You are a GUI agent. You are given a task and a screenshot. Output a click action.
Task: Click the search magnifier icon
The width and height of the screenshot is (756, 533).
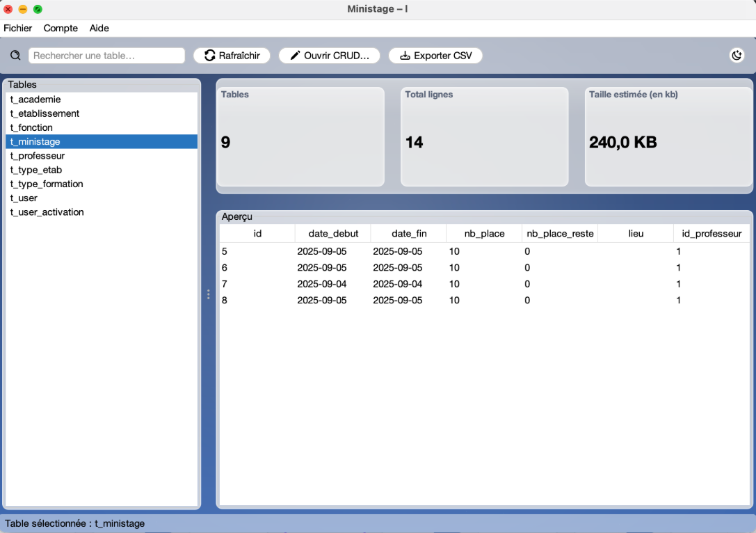(x=15, y=56)
